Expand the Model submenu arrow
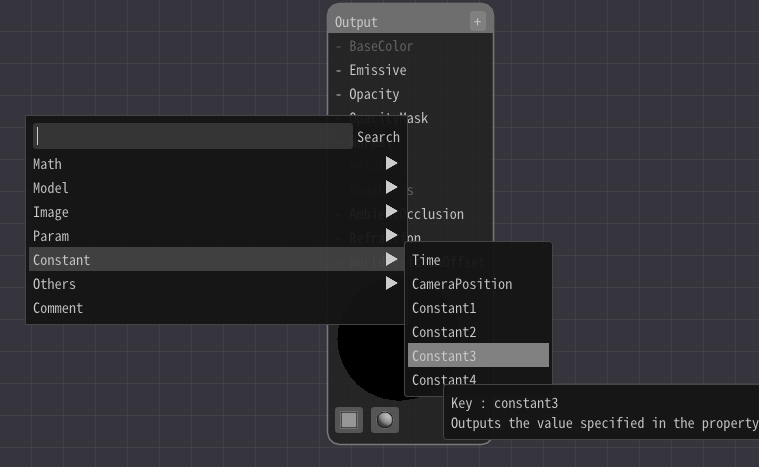The width and height of the screenshot is (759, 467). pos(391,188)
